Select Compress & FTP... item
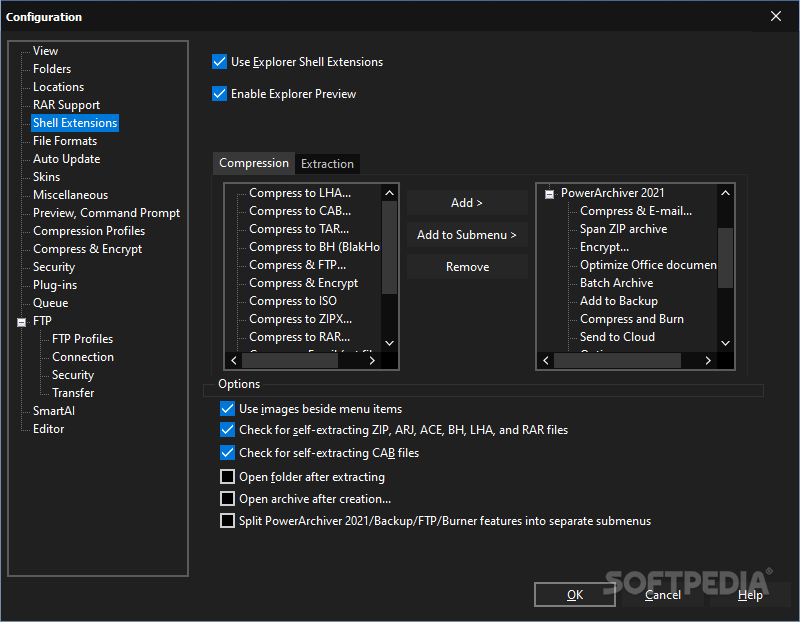 tap(297, 265)
